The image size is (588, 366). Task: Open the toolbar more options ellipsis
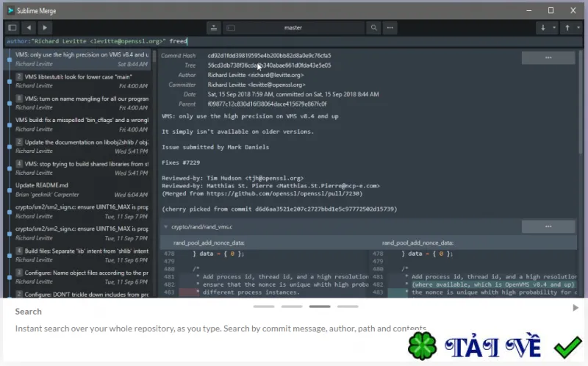[x=390, y=28]
